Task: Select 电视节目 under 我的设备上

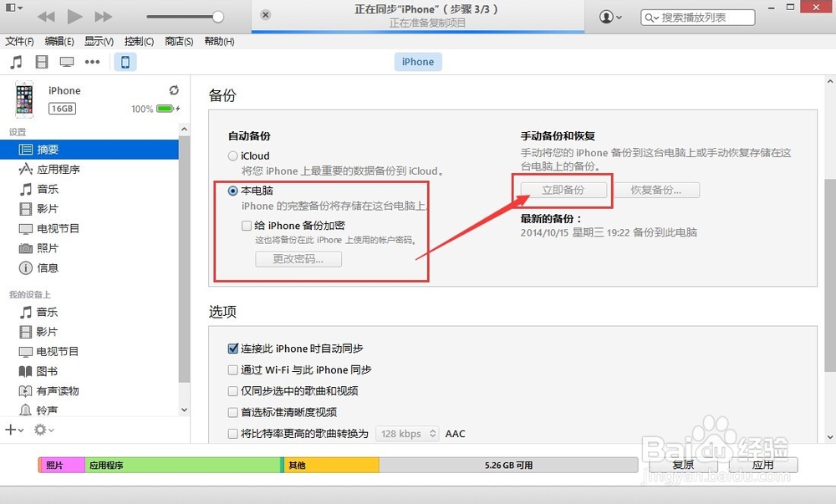Action: [89, 352]
